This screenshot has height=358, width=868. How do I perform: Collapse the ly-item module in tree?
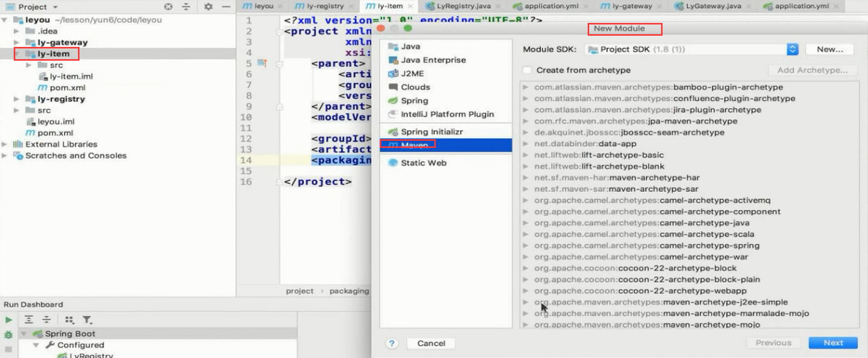click(16, 54)
